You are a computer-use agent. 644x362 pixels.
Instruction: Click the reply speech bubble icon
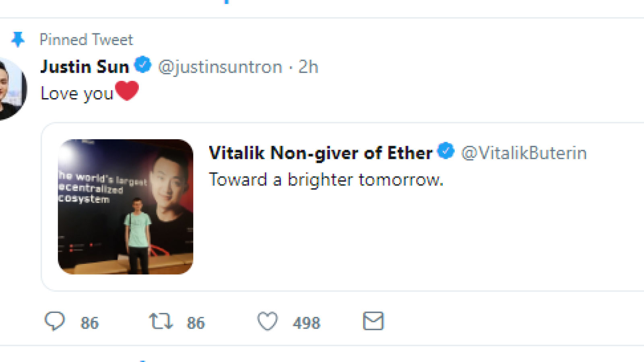click(x=54, y=321)
